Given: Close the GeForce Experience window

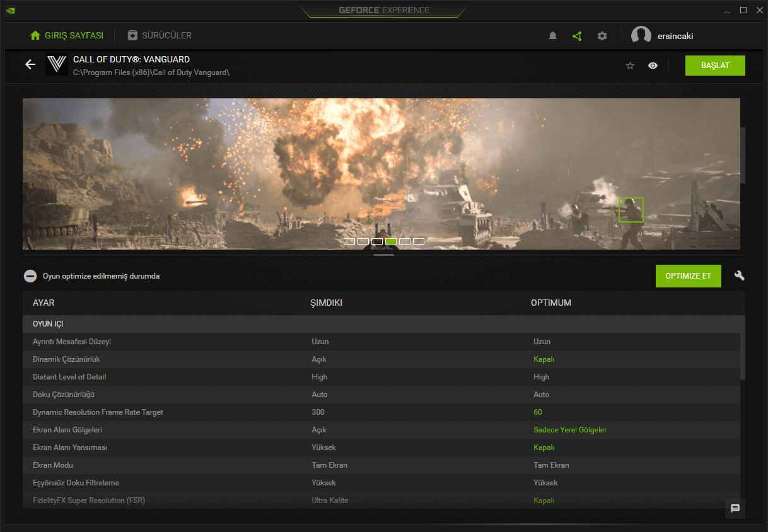Looking at the screenshot, I should click(x=759, y=10).
